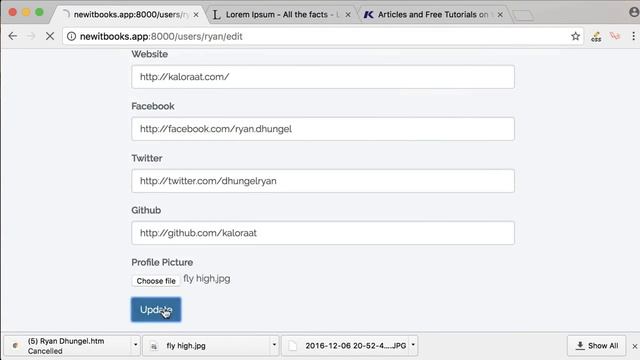Open fly high.jpg download options arrow
Viewport: 640px width, 360px height.
[x=274, y=345]
